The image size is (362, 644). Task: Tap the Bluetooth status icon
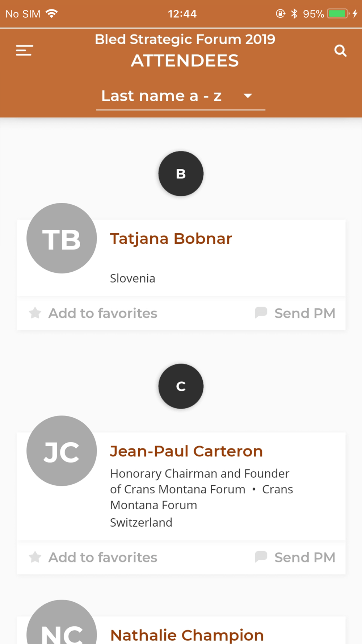click(294, 14)
